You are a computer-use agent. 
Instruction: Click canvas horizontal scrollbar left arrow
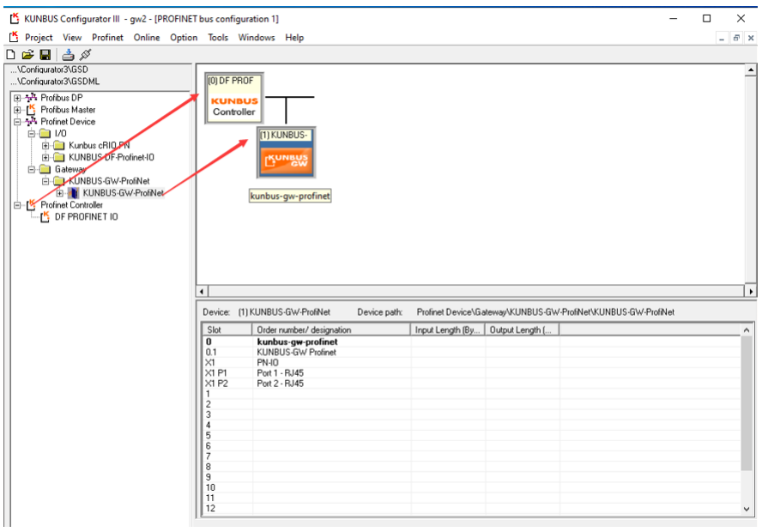203,292
